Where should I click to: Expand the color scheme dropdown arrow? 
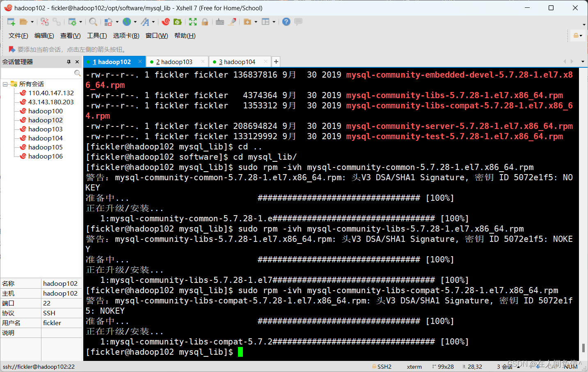pos(117,22)
